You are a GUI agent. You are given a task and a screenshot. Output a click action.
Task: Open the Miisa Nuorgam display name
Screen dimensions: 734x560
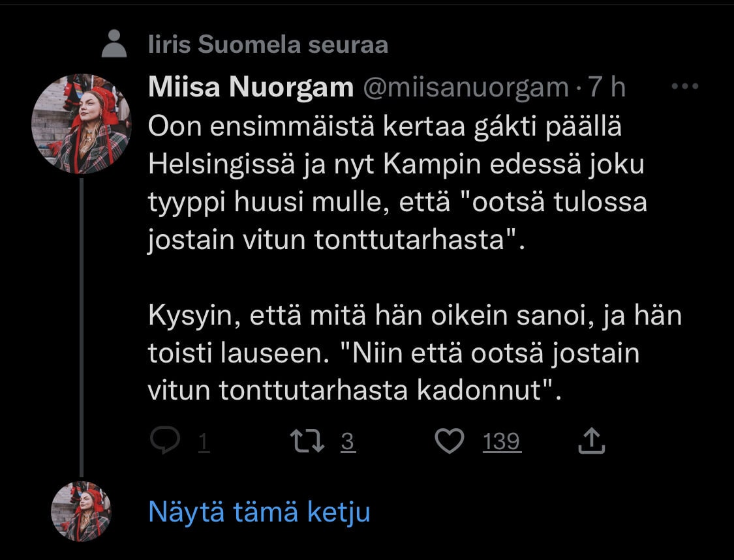pyautogui.click(x=251, y=87)
